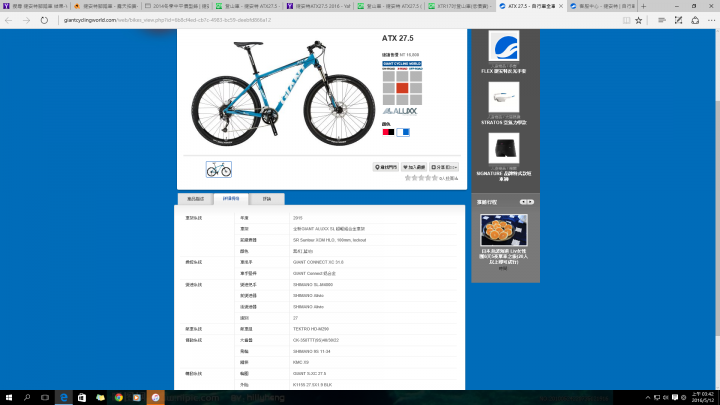Close the active ATX 27.5 browser tab

(561, 6)
